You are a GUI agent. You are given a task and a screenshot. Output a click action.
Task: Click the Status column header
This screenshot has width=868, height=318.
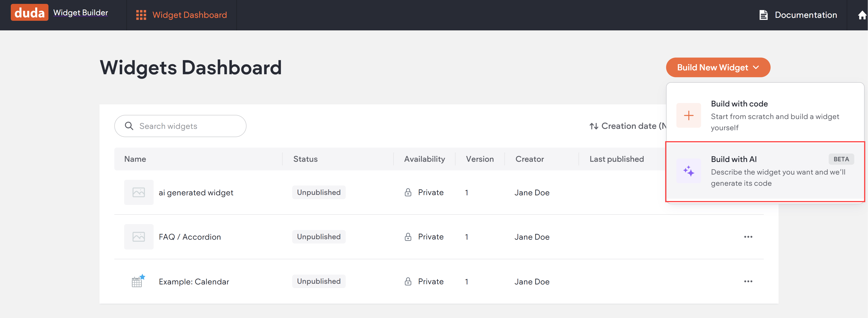pyautogui.click(x=305, y=159)
